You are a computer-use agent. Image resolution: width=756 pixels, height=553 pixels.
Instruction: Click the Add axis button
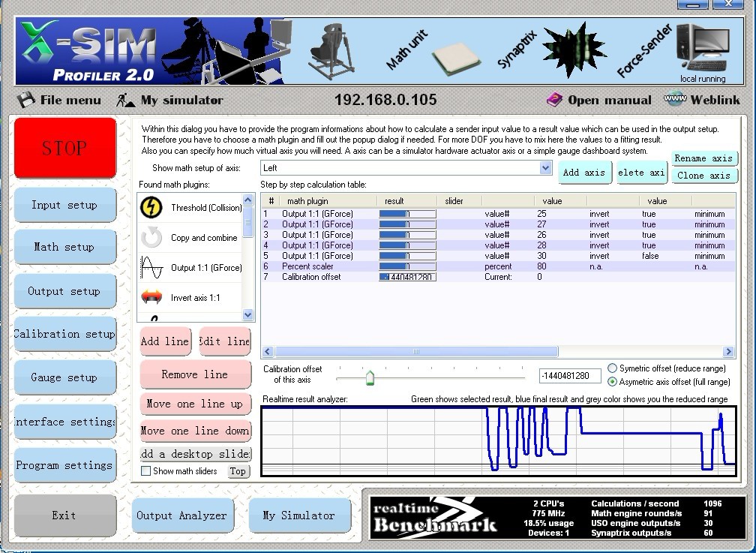[x=583, y=173]
